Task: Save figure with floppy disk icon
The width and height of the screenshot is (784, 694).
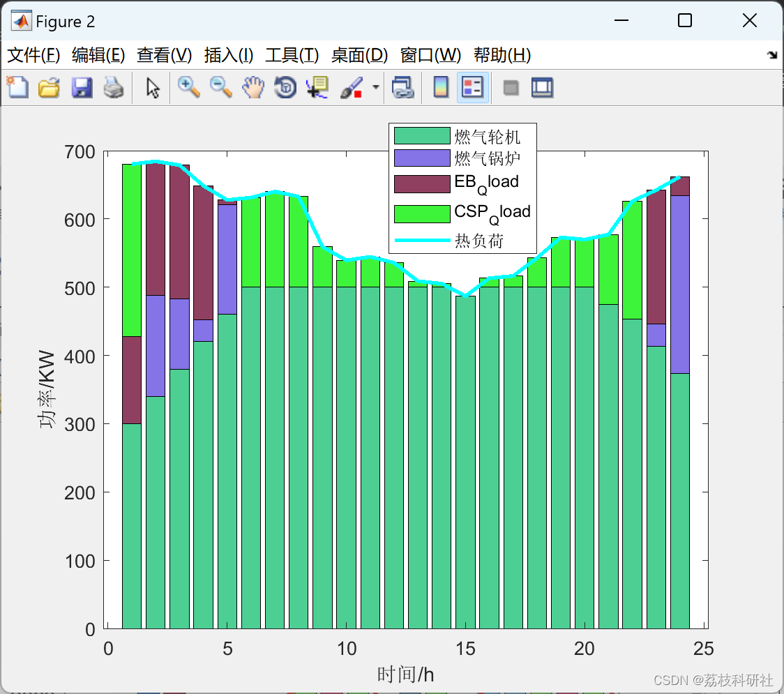Action: 82,87
